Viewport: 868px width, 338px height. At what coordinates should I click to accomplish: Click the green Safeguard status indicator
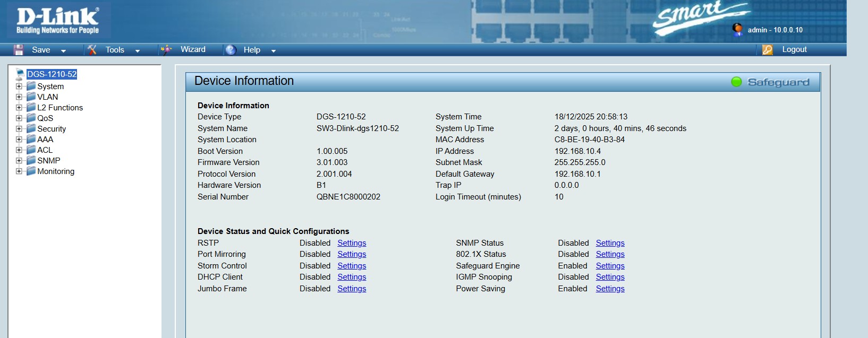coord(736,82)
